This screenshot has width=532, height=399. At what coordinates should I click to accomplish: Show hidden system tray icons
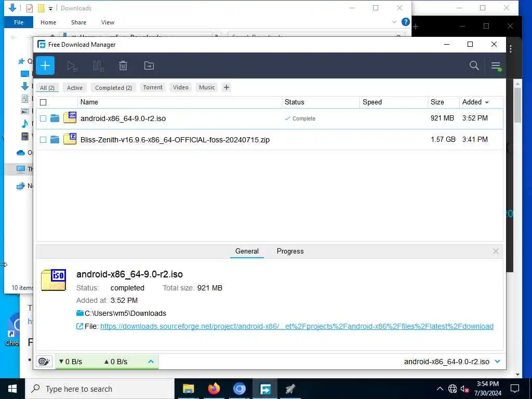coord(440,389)
